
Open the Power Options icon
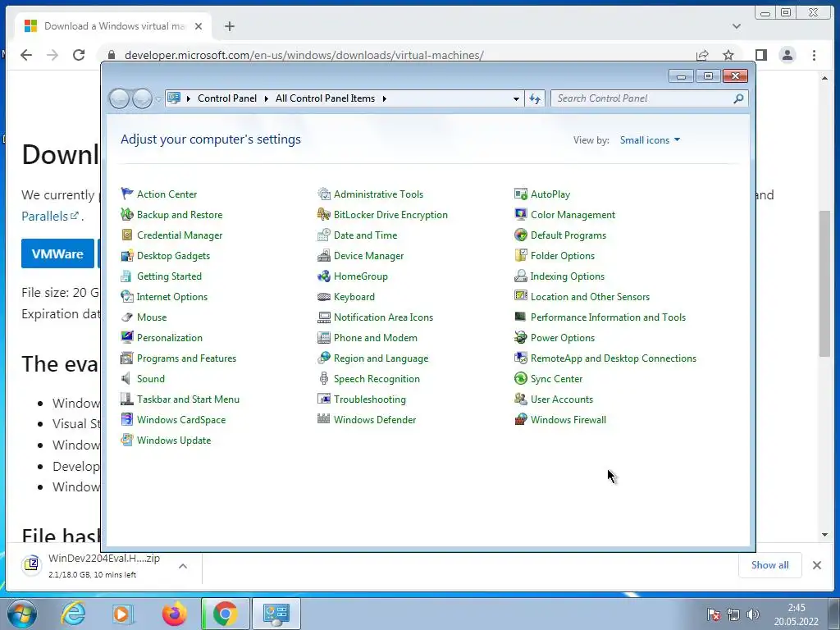click(521, 337)
